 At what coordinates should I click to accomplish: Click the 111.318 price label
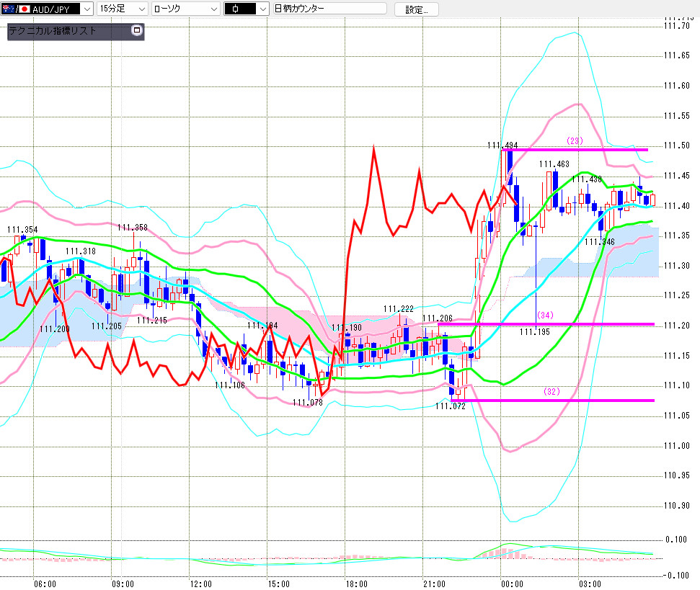80,251
